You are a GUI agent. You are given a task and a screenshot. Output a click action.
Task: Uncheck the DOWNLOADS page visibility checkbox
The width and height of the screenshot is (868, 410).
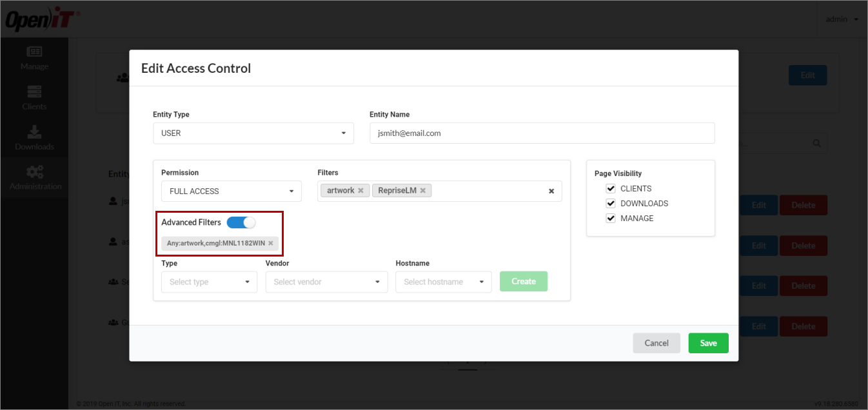click(611, 204)
